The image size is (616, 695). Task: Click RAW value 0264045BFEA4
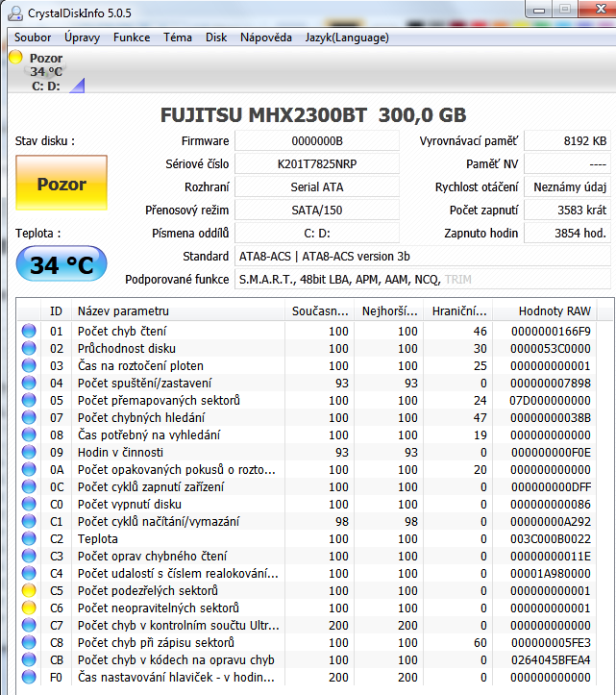click(551, 659)
